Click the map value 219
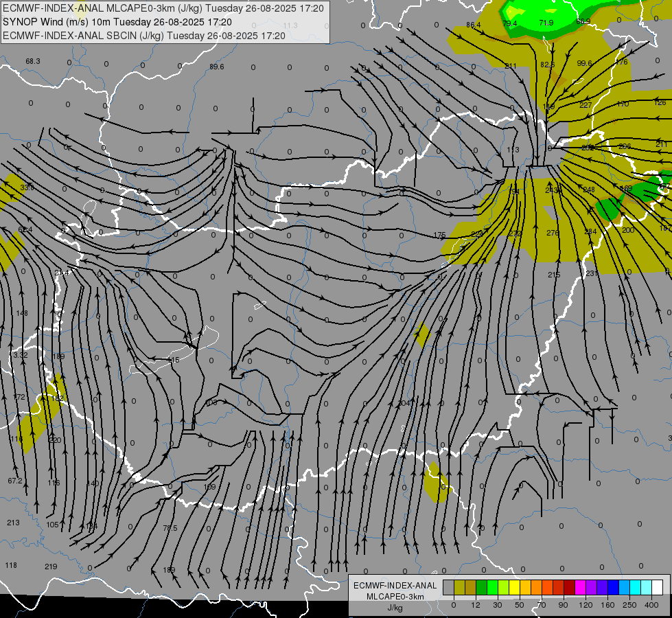This screenshot has height=618, width=672. click(51, 566)
